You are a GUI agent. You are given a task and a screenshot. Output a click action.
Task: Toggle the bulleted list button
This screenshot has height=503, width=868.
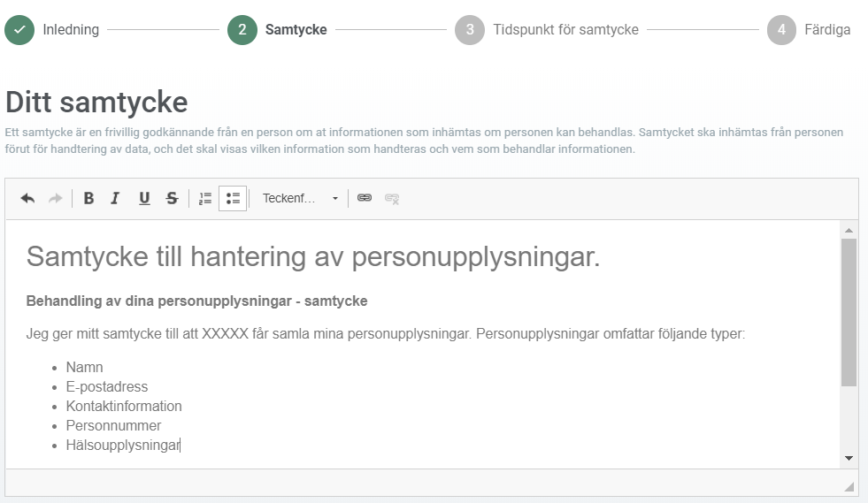tap(233, 199)
